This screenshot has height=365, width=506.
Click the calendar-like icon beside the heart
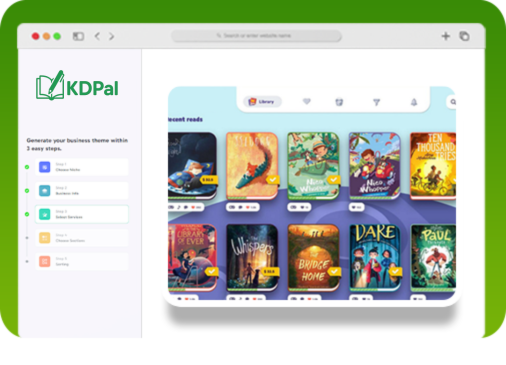339,102
